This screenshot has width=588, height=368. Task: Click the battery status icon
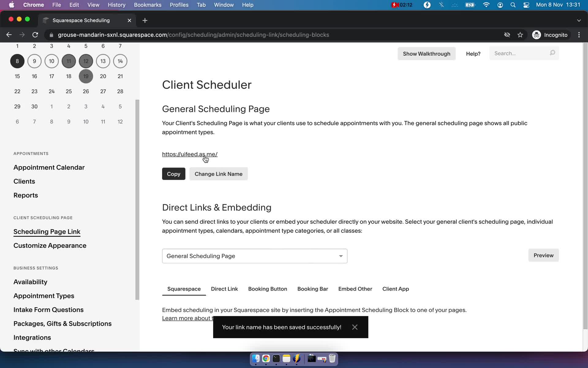pos(470,5)
